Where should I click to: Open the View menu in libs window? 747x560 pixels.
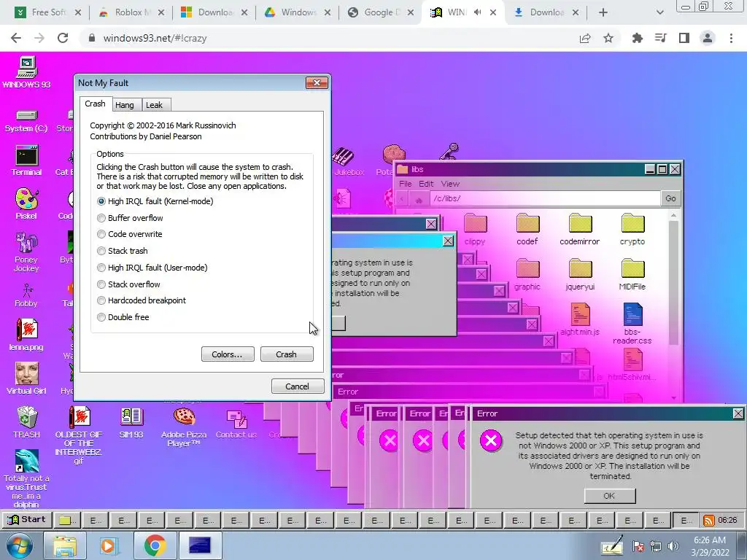pos(450,184)
